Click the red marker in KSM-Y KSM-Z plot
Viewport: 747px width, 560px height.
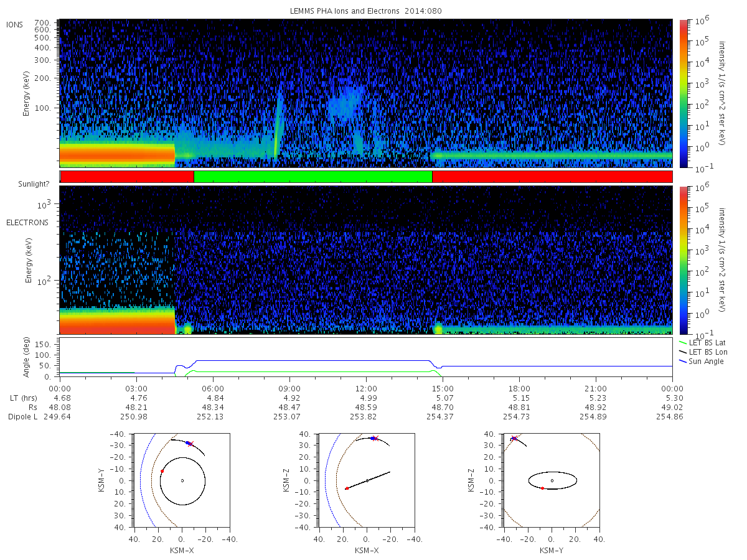click(542, 488)
